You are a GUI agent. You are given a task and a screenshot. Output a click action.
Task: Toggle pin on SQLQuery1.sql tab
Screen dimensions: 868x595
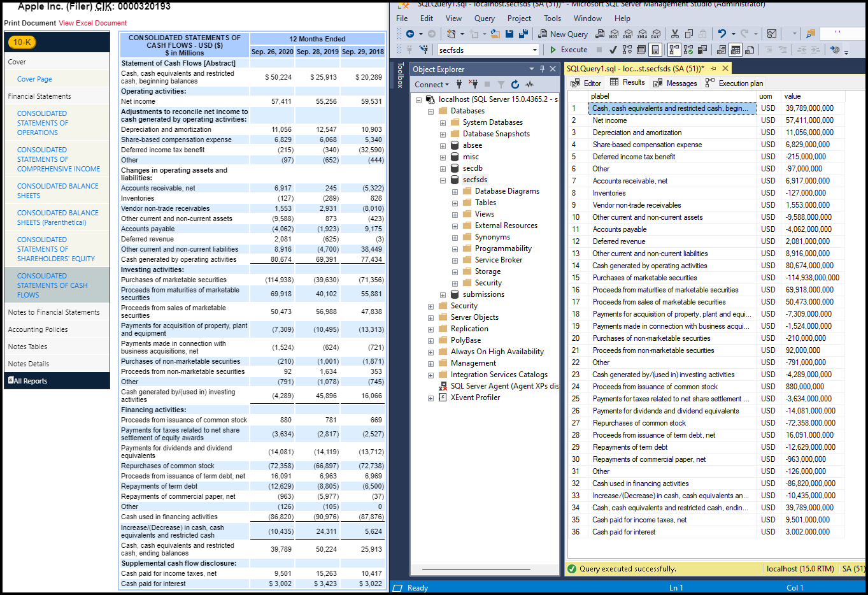[714, 68]
